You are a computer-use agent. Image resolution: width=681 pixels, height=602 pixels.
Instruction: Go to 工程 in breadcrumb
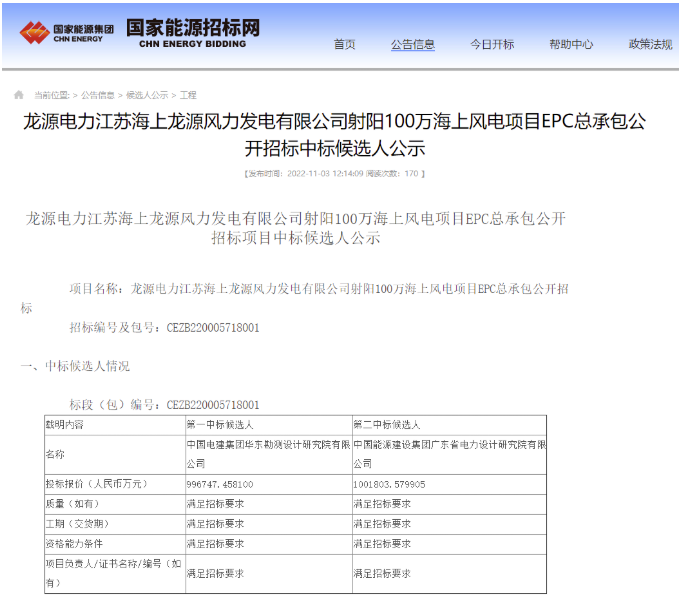[x=188, y=95]
